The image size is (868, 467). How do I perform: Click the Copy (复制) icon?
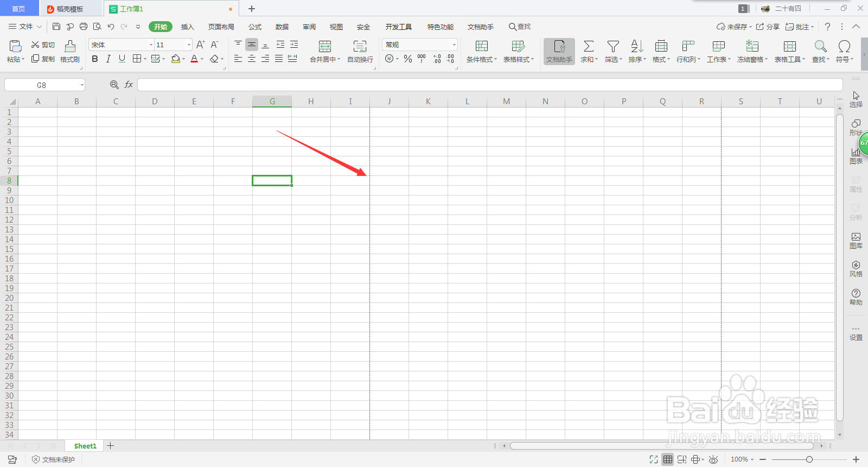click(35, 59)
